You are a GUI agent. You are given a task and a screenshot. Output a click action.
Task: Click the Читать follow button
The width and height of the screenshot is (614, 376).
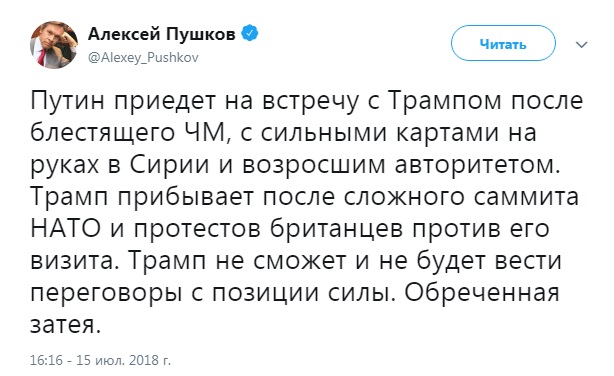[503, 43]
